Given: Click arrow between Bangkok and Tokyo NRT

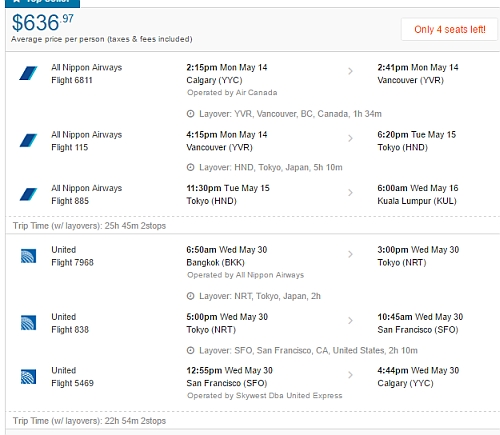Looking at the screenshot, I should (x=350, y=254).
